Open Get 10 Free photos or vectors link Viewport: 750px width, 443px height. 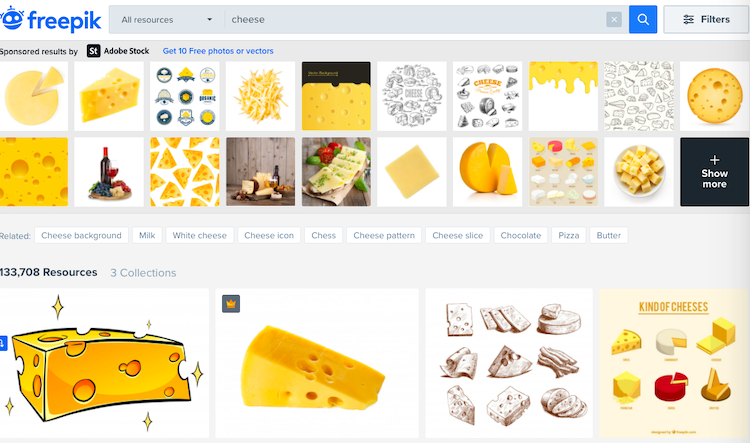tap(218, 51)
